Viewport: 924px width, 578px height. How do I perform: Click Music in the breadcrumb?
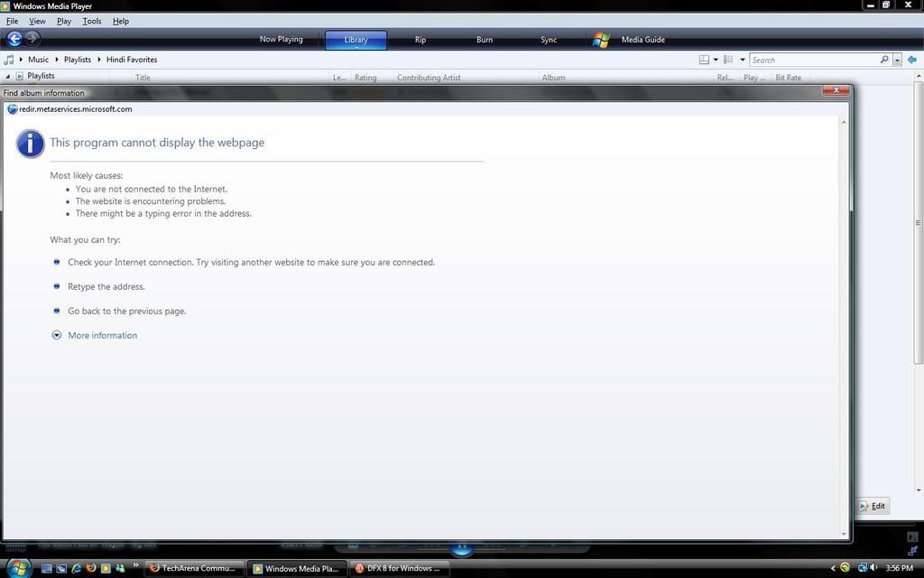(x=38, y=59)
